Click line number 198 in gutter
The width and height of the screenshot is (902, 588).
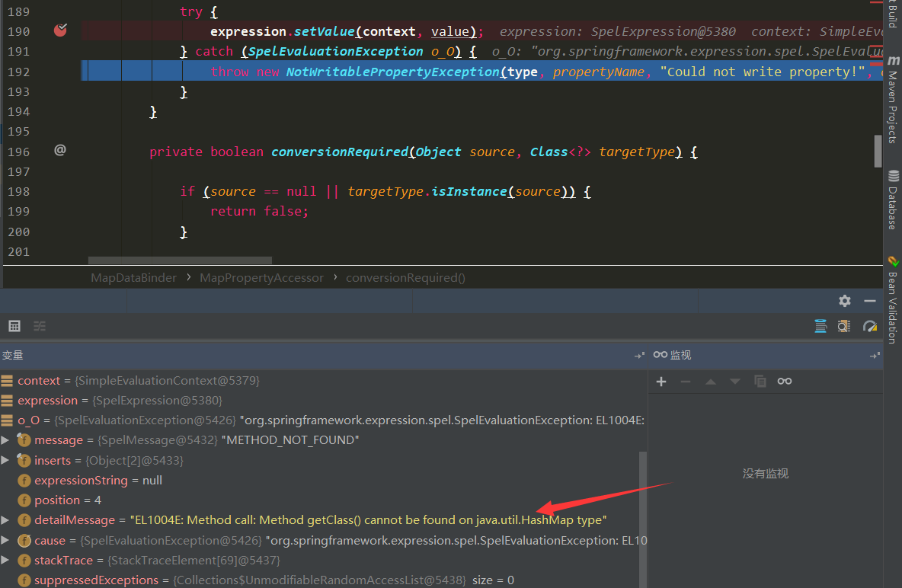[18, 192]
